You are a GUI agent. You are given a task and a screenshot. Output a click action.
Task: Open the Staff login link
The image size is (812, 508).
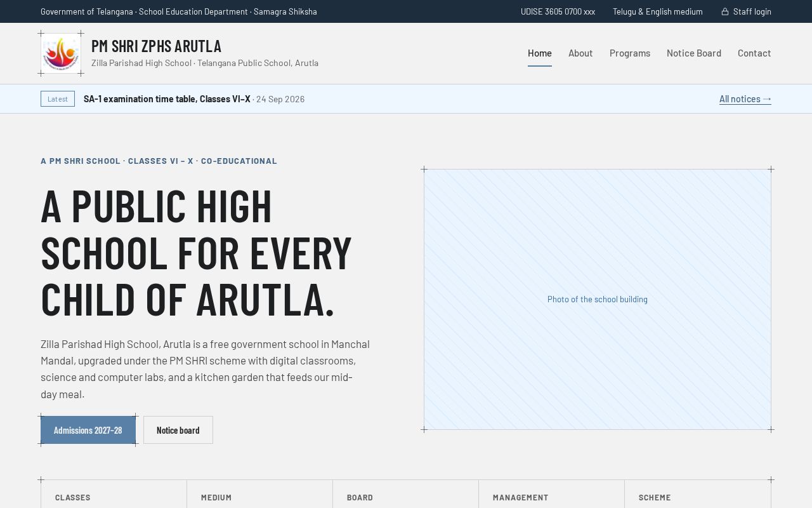pyautogui.click(x=747, y=11)
